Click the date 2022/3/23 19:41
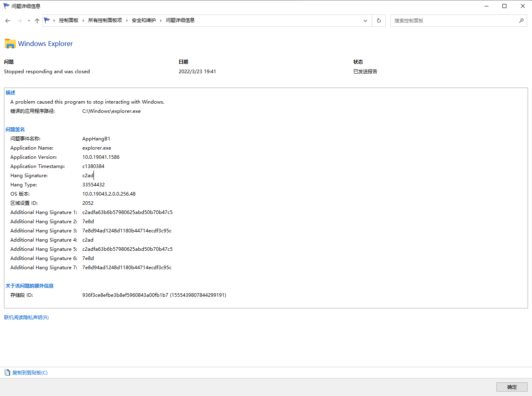Screen dimensions: 532x396 (x=197, y=72)
